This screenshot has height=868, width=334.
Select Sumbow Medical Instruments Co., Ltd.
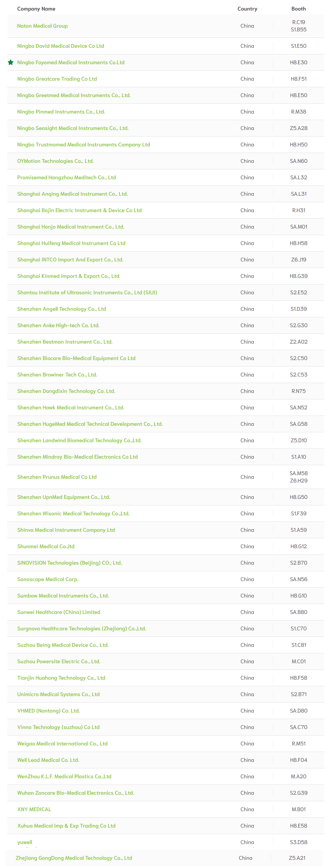point(63,596)
